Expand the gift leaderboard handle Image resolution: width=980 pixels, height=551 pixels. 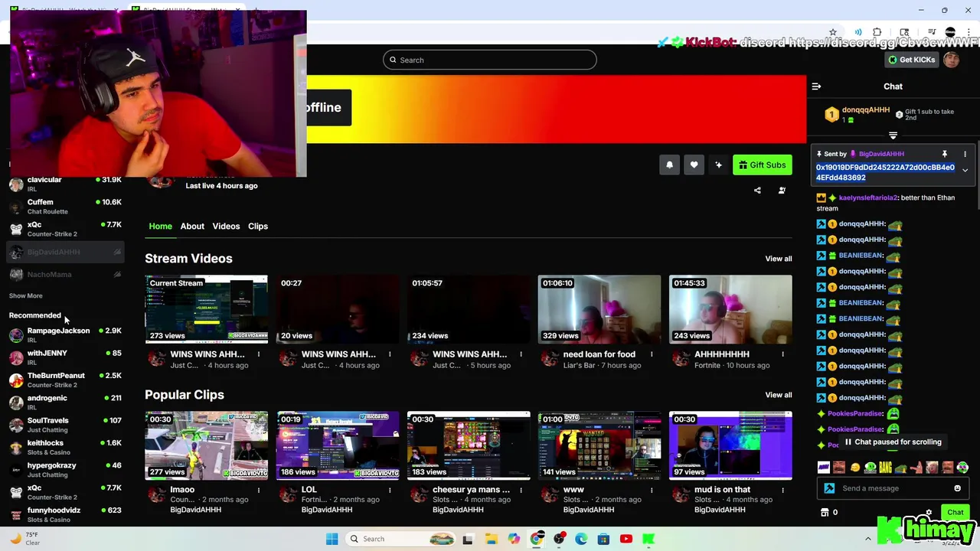point(893,135)
